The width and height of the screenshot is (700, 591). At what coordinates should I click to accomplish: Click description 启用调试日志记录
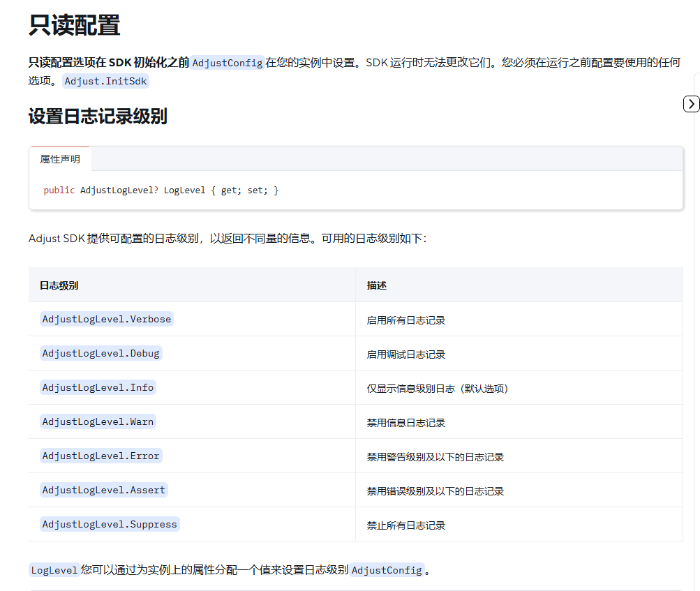[405, 354]
